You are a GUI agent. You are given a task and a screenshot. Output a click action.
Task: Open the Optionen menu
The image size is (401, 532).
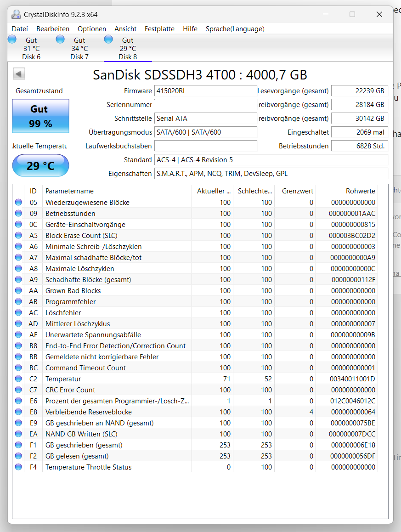click(x=91, y=29)
